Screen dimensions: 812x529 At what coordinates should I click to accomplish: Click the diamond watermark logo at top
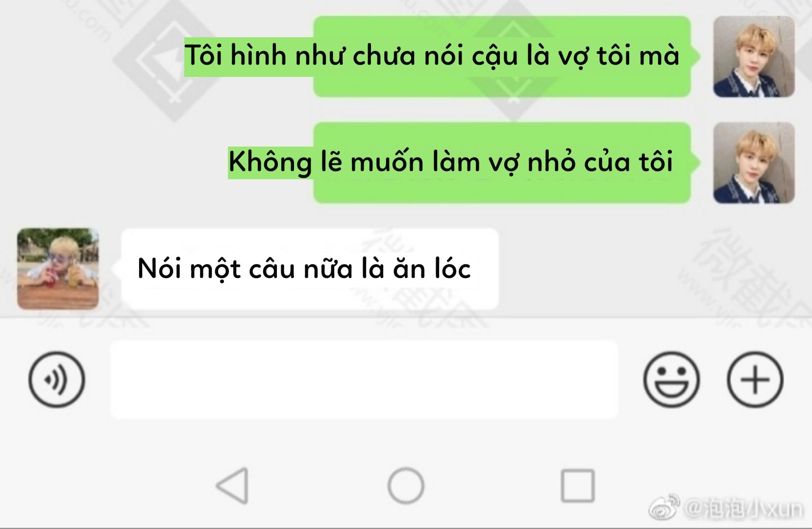[164, 61]
